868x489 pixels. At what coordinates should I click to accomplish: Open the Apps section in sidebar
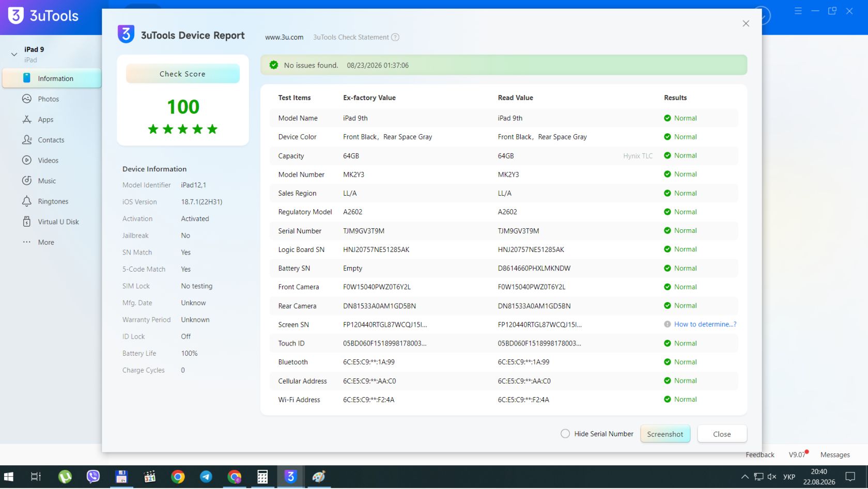pos(45,119)
